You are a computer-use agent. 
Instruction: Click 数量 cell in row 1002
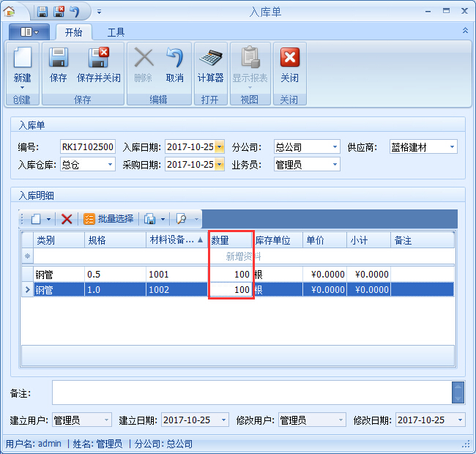[231, 289]
